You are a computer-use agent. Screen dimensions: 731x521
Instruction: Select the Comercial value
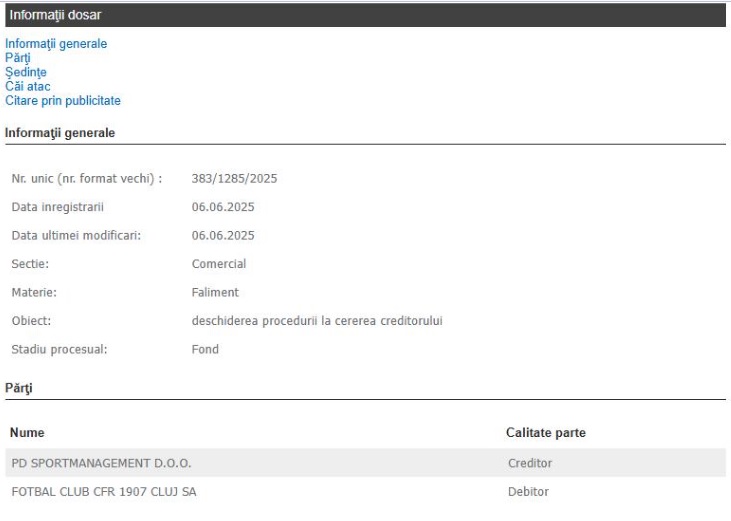219,264
